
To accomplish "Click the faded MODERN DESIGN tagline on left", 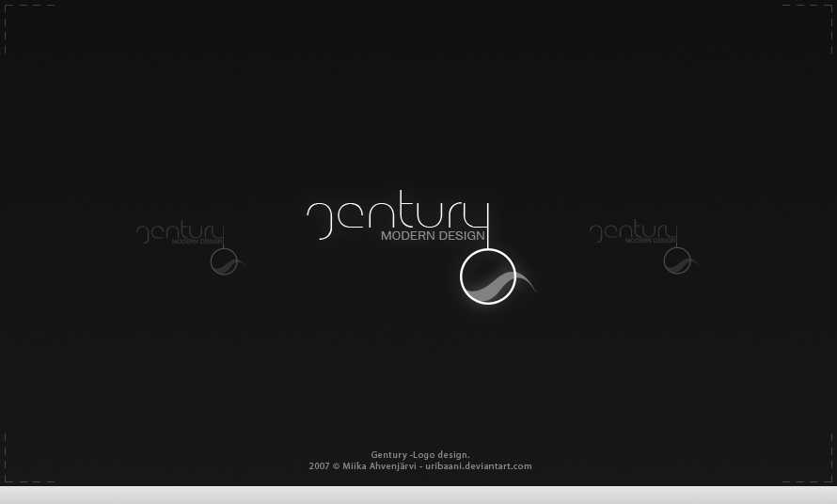I will (197, 242).
